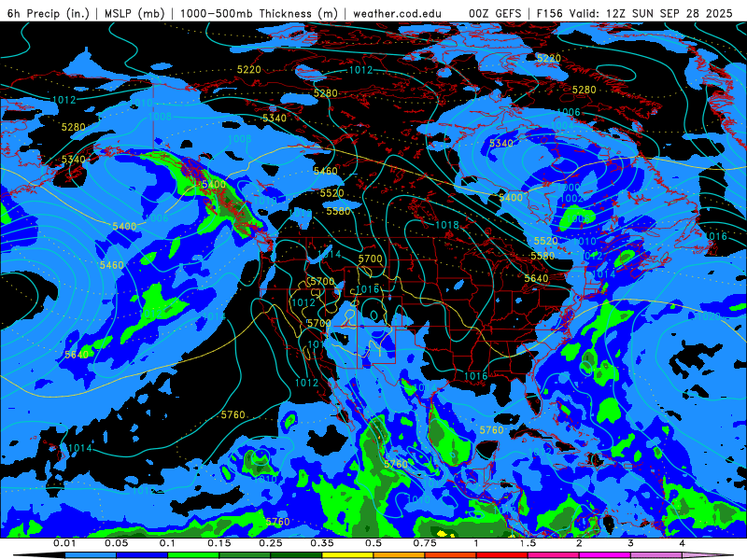Click the 0.35 value on the precipitation legend

pos(321,543)
